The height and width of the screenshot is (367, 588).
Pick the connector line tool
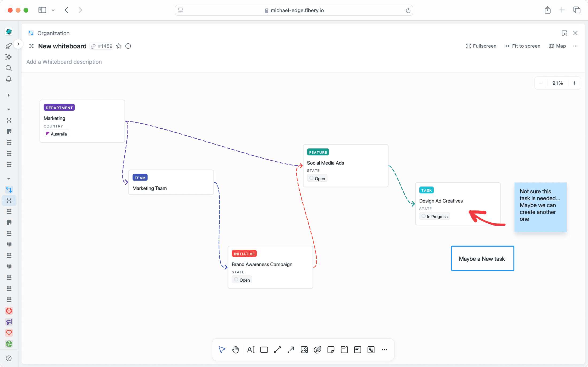click(277, 350)
